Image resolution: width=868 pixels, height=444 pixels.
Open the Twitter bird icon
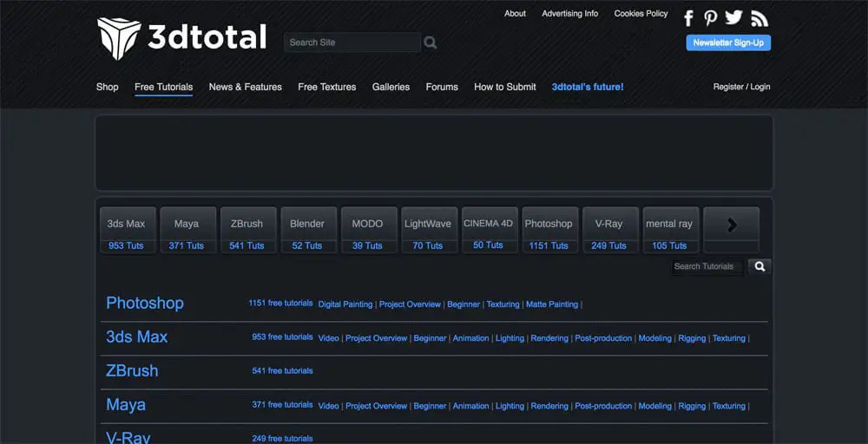click(x=733, y=17)
